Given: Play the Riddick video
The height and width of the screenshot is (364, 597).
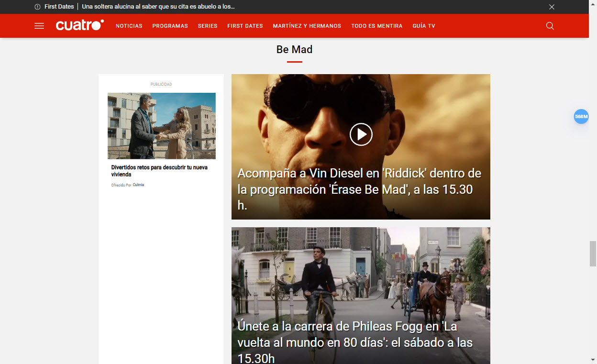Looking at the screenshot, I should click(361, 134).
